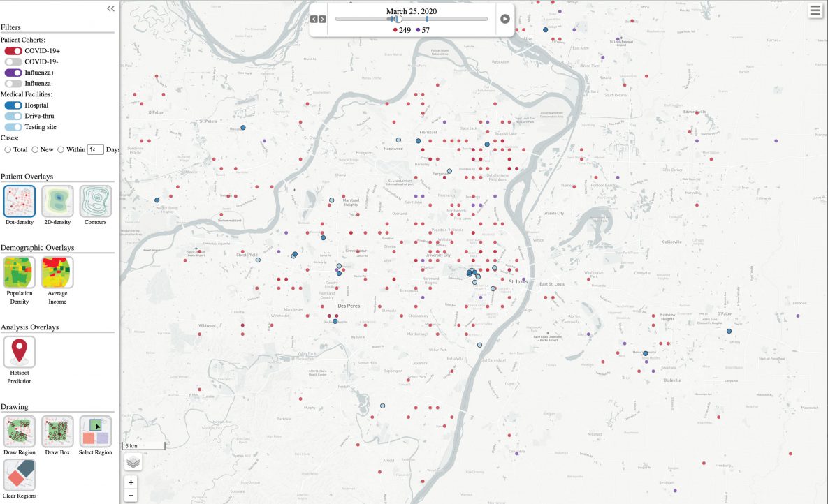This screenshot has width=828, height=504.
Task: Select the Dot-density patient overlay
Action: click(19, 201)
